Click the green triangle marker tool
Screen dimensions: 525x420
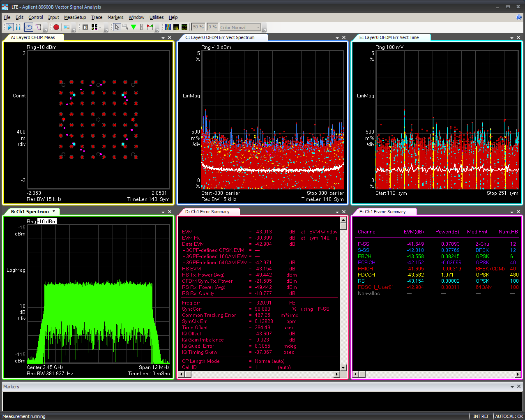134,27
